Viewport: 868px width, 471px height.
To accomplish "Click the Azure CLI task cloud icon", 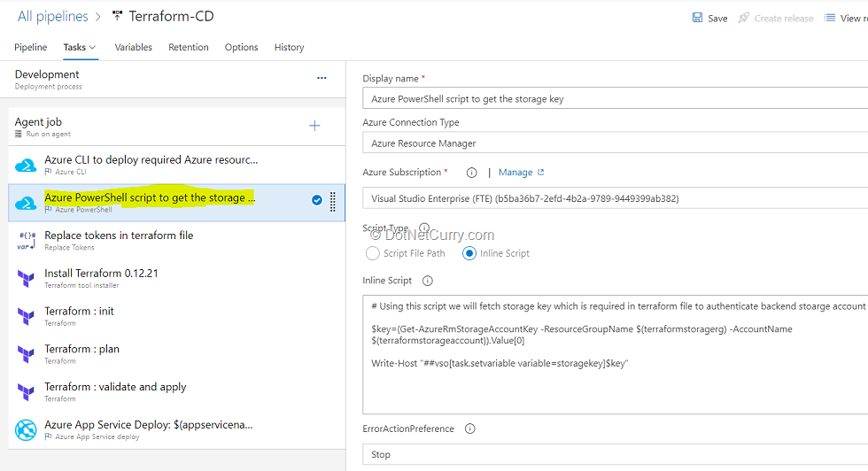I will [26, 165].
